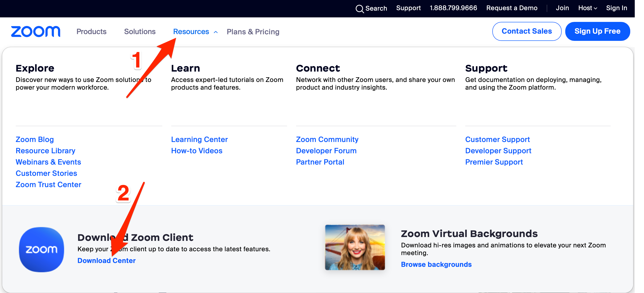Open the Products menu
Screen dimensions: 644x293
pyautogui.click(x=91, y=32)
